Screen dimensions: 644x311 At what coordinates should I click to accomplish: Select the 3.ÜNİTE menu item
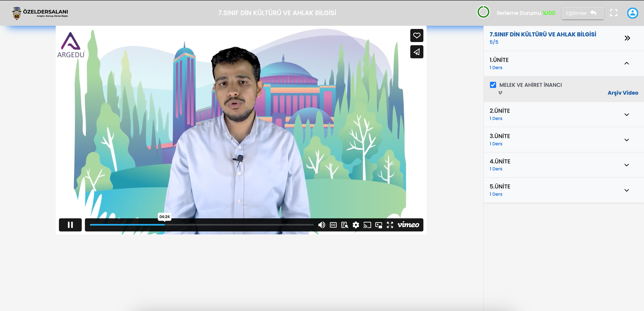click(500, 136)
